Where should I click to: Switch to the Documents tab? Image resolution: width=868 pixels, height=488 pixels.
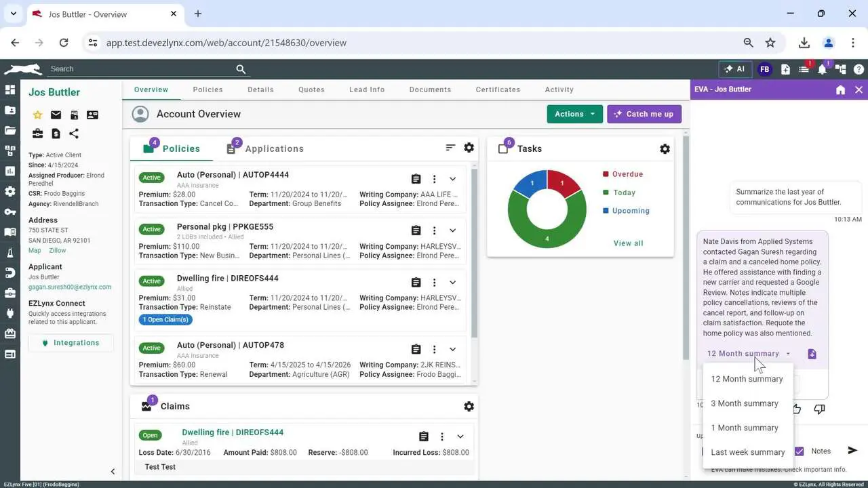tap(430, 89)
